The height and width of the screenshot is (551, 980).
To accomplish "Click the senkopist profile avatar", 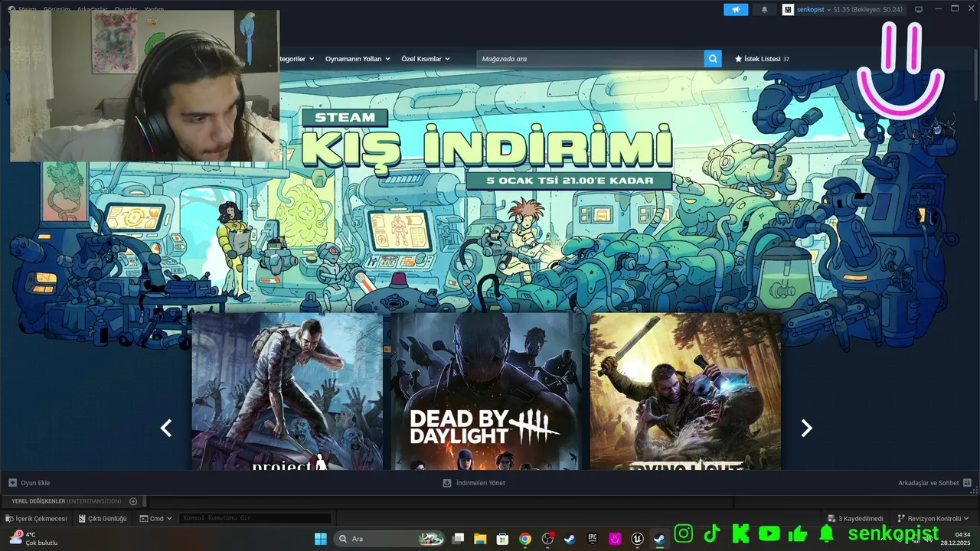I will (x=788, y=9).
